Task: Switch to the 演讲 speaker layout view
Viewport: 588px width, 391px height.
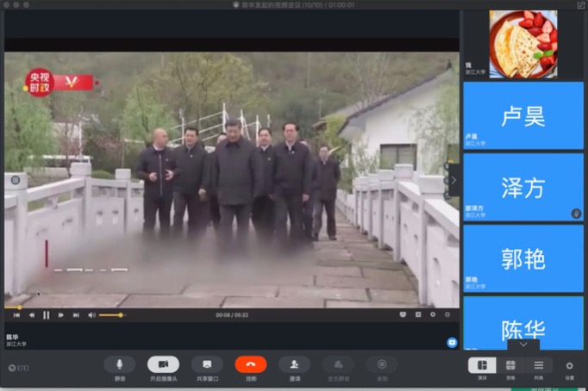Action: (x=482, y=365)
